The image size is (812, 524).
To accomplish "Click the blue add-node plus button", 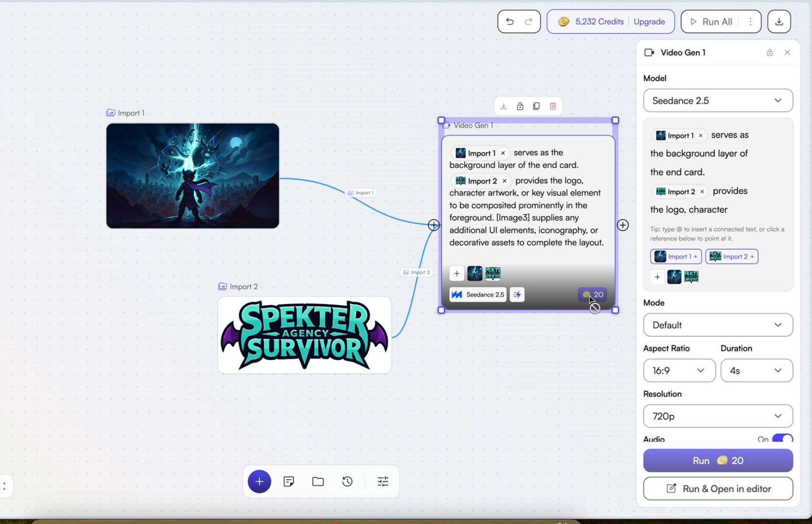I will point(259,481).
